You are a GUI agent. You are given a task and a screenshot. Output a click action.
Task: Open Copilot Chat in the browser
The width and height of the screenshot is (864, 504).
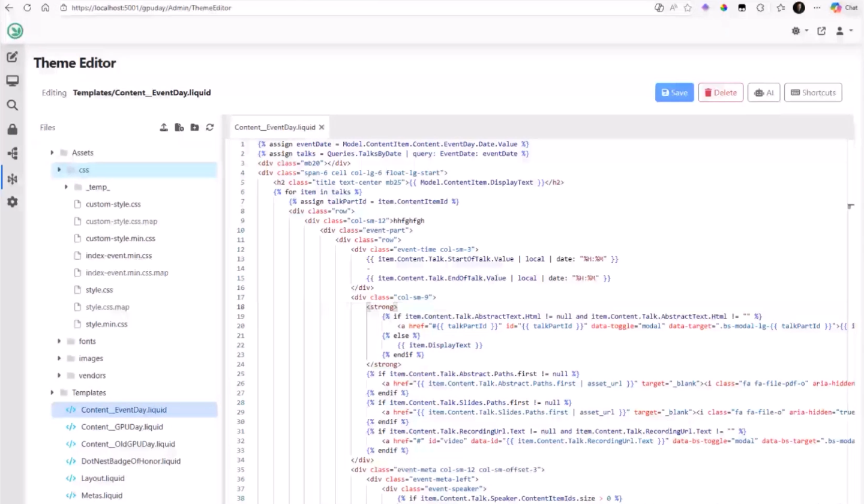[844, 8]
